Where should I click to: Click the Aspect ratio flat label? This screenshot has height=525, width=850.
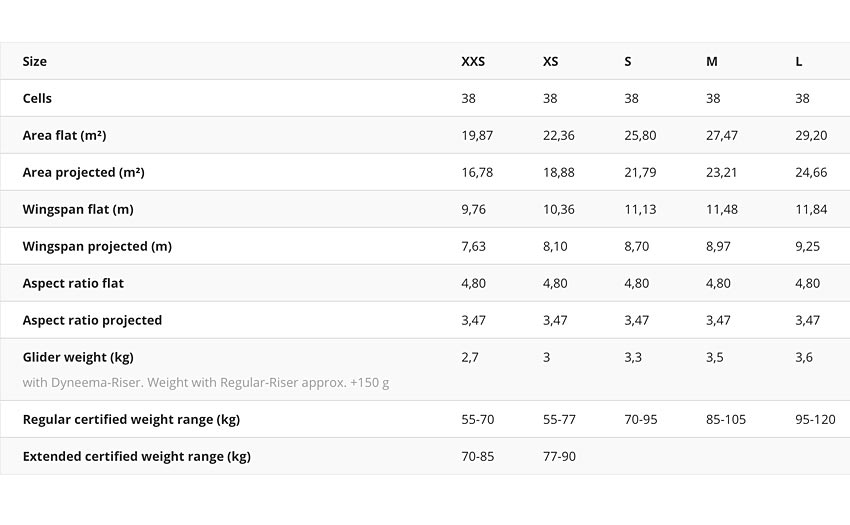(x=73, y=283)
